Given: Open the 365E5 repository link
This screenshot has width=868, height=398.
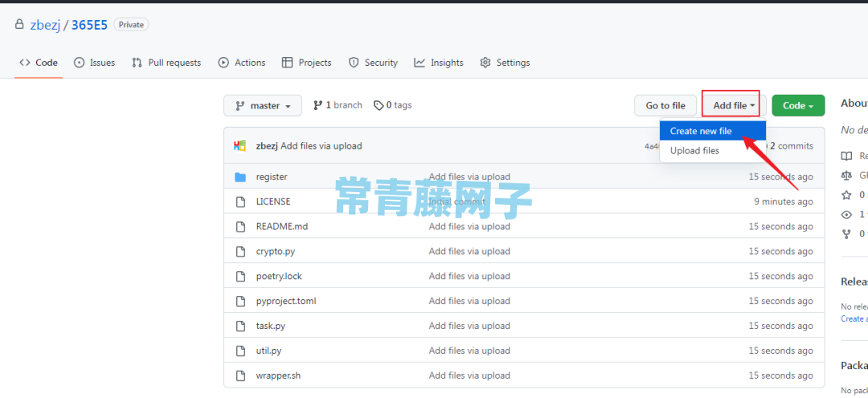Looking at the screenshot, I should pyautogui.click(x=89, y=25).
